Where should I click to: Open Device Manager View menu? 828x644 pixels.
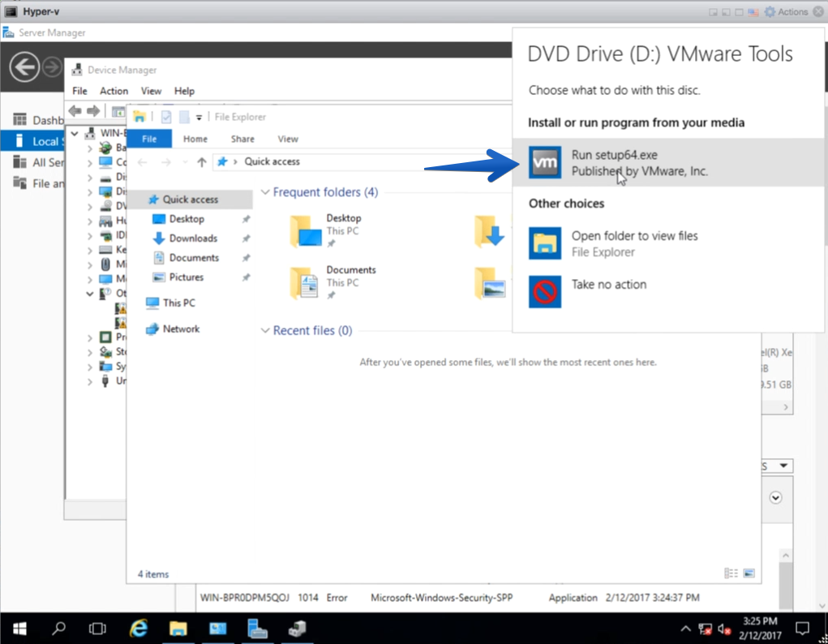point(151,91)
